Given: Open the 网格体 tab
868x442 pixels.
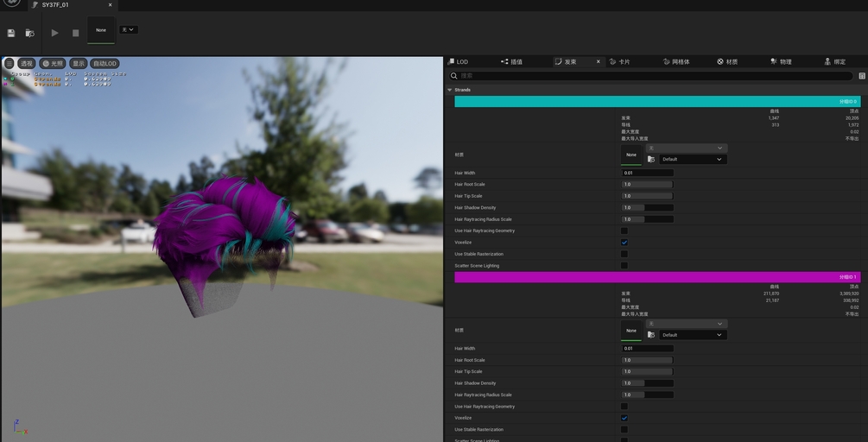Looking at the screenshot, I should (x=676, y=62).
